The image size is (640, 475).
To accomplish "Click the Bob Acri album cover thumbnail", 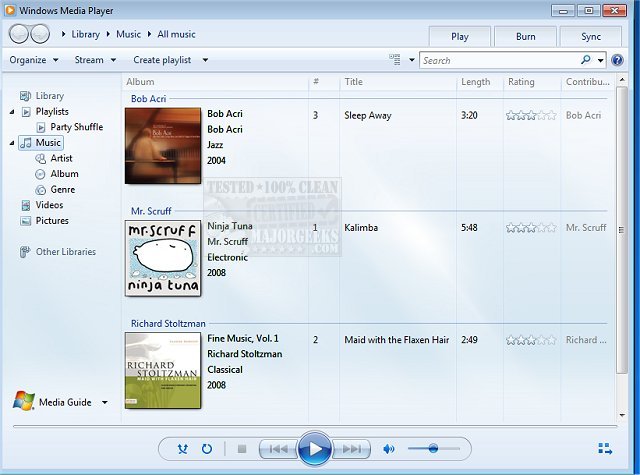I will 163,146.
